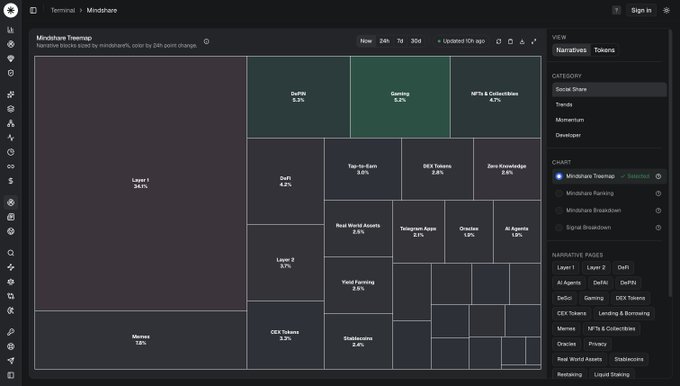Viewport: 680px width, 386px height.
Task: Click info icon for Mindshare Treemap option
Action: (x=658, y=176)
